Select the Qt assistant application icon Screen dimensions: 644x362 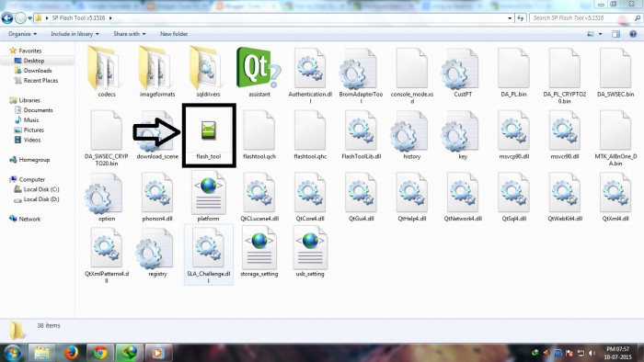point(259,73)
